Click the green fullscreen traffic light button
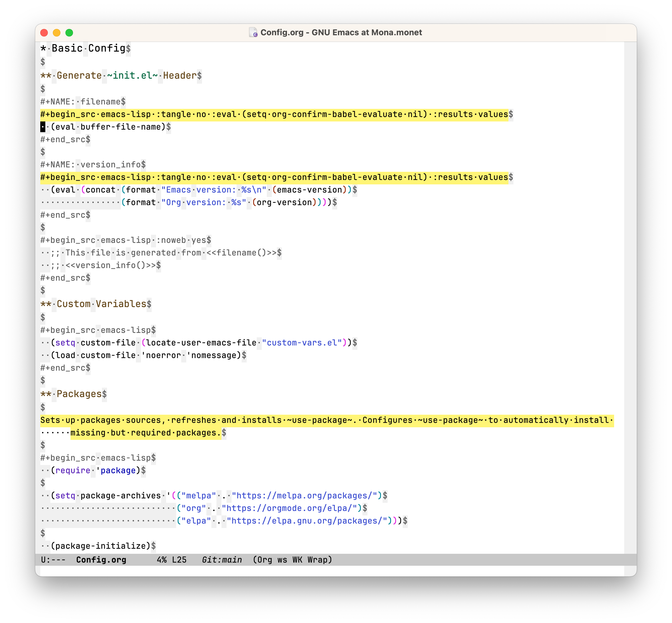 [69, 32]
